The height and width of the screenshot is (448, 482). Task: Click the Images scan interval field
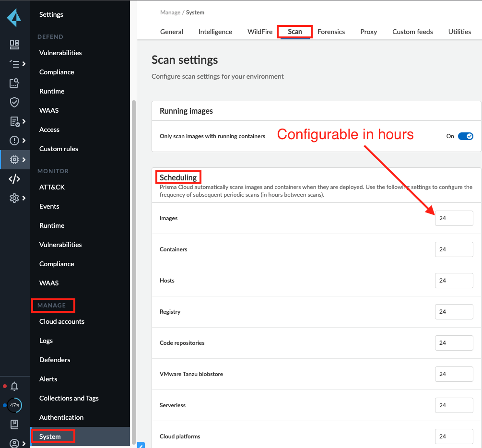click(x=454, y=218)
